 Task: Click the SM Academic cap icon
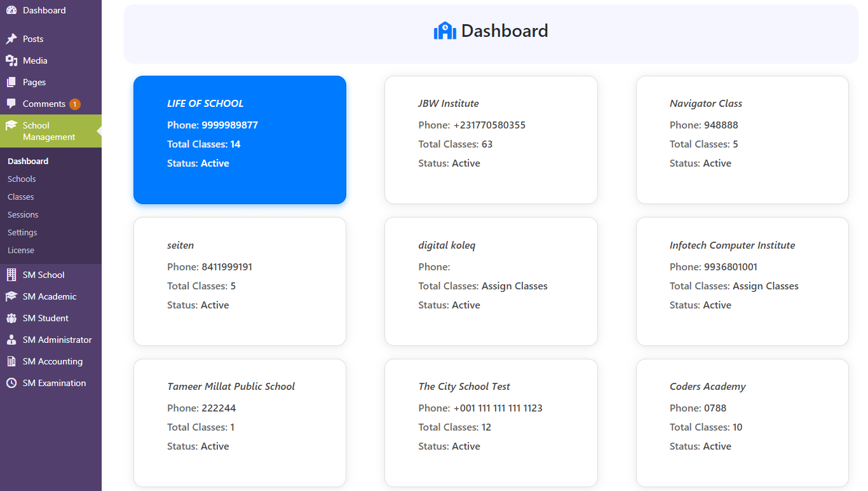coord(11,296)
